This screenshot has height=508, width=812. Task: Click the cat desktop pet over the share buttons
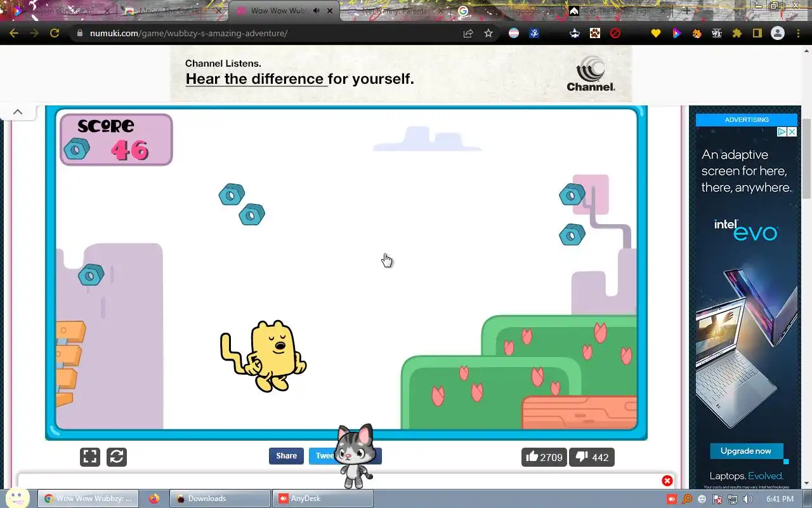(x=354, y=456)
